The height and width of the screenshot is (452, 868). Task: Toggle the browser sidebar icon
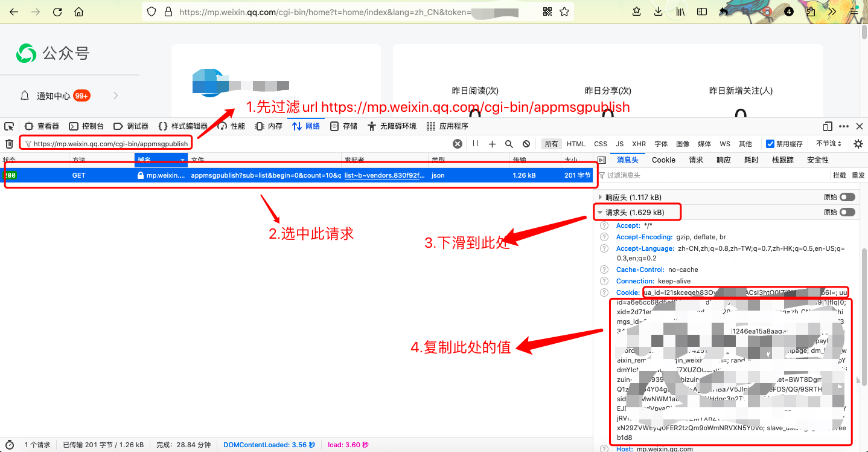click(x=702, y=11)
